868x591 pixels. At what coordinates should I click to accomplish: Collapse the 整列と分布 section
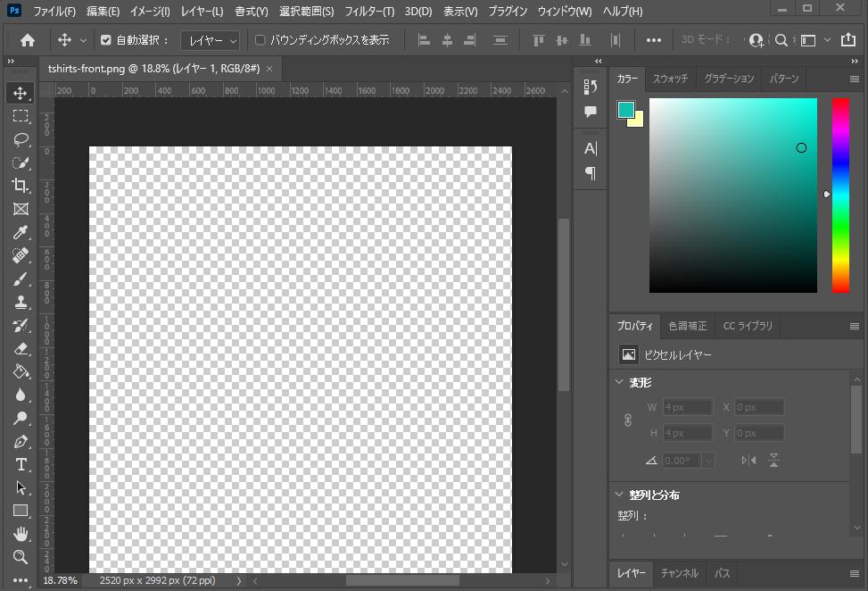(620, 495)
